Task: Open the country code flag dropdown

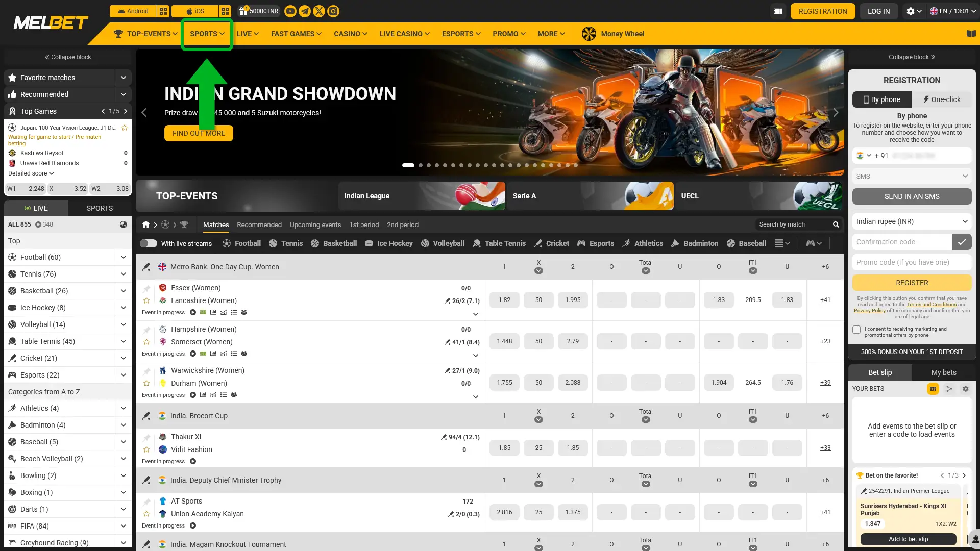Action: (x=864, y=156)
